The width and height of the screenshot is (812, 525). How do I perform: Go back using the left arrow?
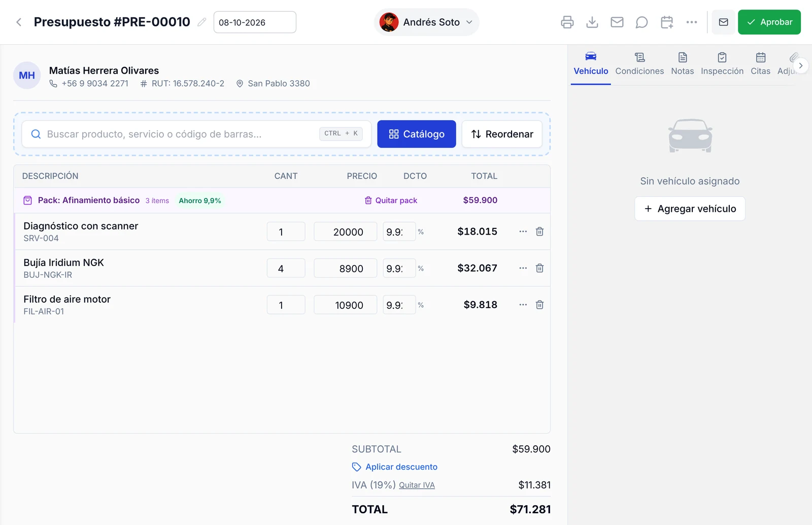click(x=19, y=22)
